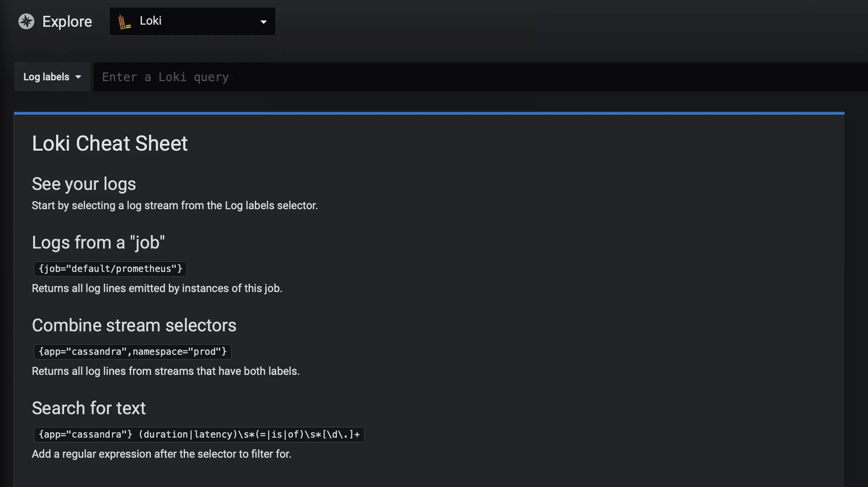Click the Loki logo in the datasource picker
This screenshot has height=487, width=868.
point(124,21)
